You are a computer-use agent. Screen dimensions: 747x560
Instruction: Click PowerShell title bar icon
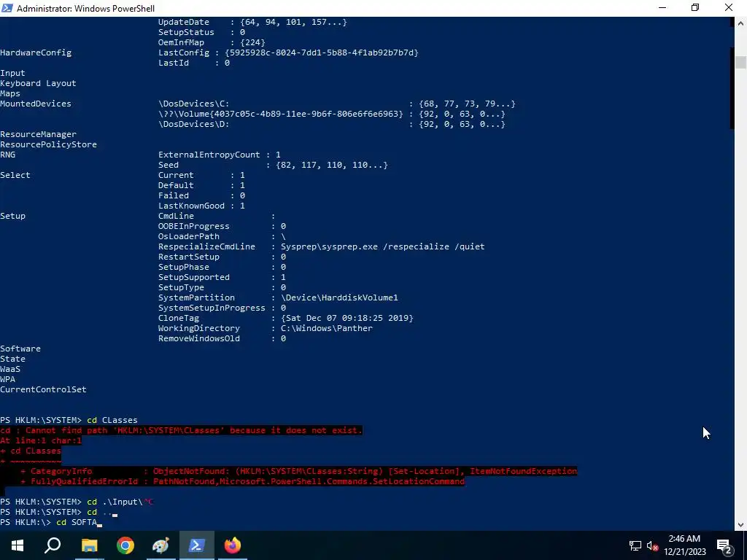[7, 8]
